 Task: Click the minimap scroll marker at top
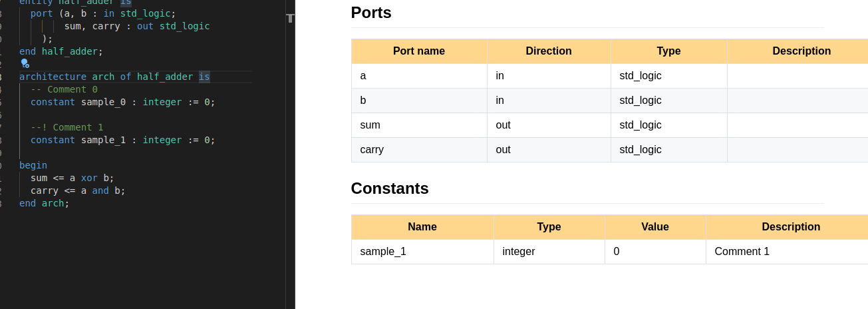[x=290, y=18]
